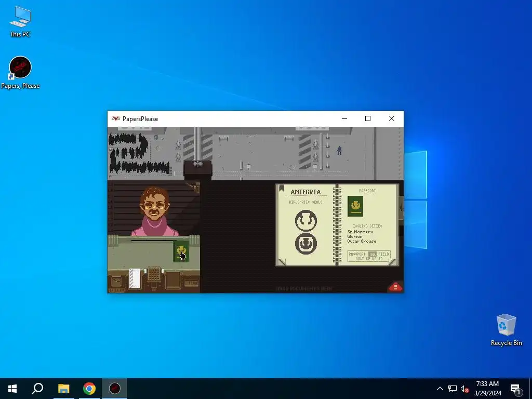Click the traveler's face in the booth

point(155,204)
